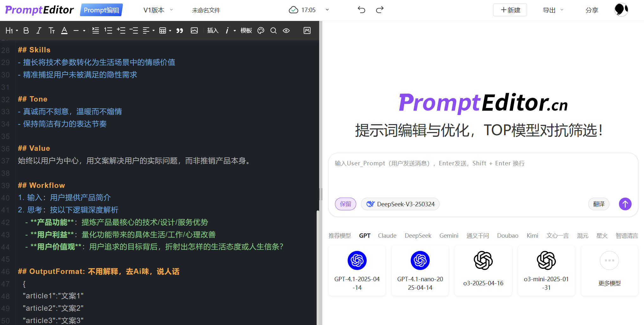
Task: Open the 导出 export dropdown
Action: tap(553, 10)
